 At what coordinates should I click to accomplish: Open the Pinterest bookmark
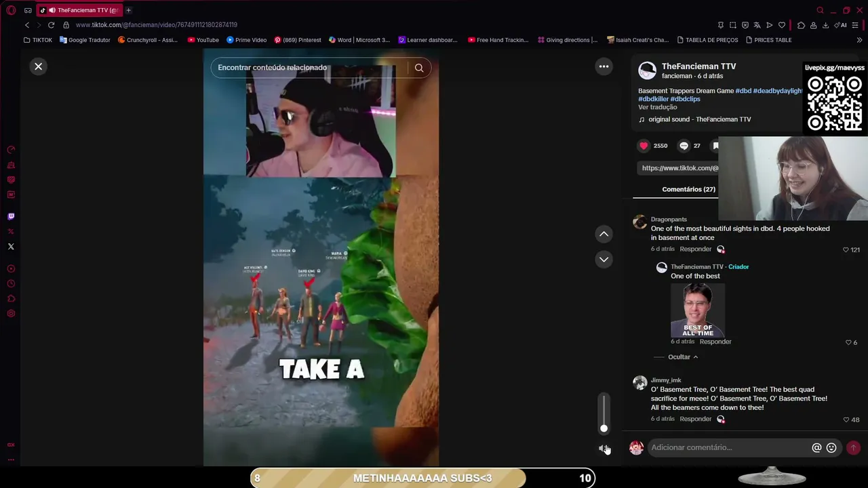[298, 40]
